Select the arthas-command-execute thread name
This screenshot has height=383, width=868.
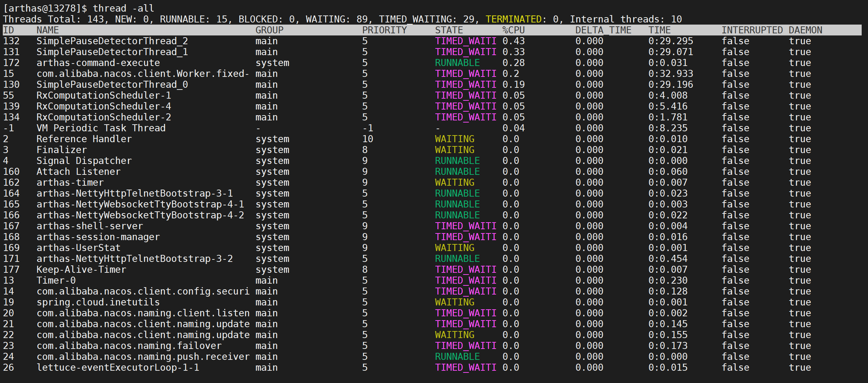pyautogui.click(x=98, y=63)
